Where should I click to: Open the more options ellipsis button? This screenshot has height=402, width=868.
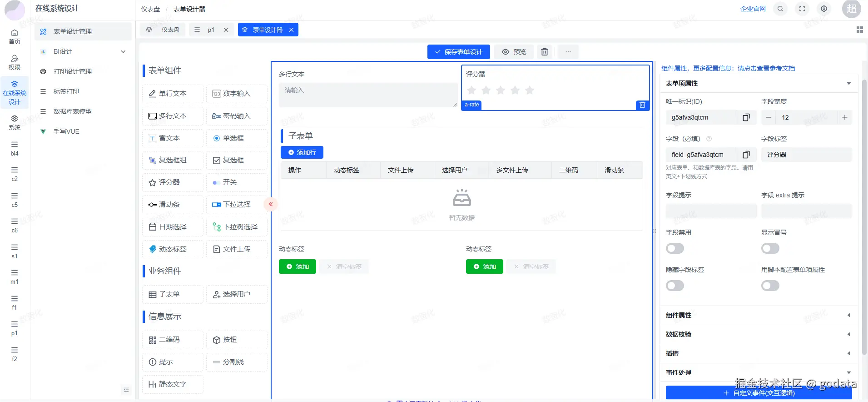coord(568,52)
